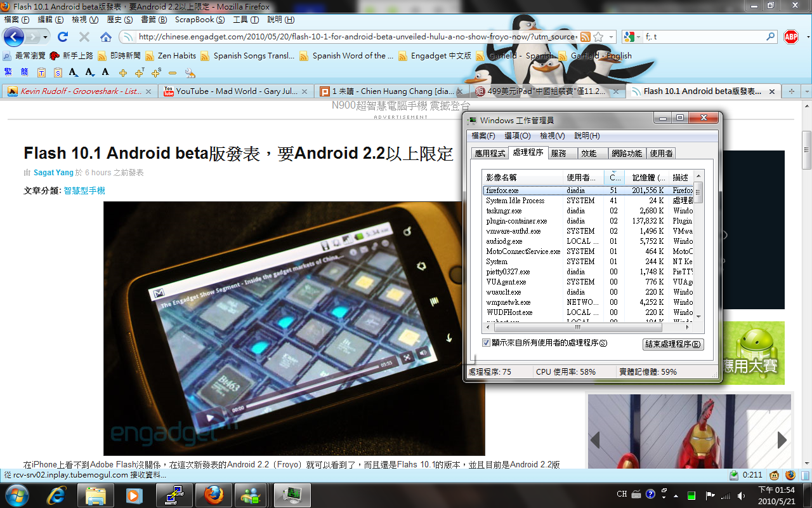Open the Adblock Plus ABP icon

tap(790, 37)
